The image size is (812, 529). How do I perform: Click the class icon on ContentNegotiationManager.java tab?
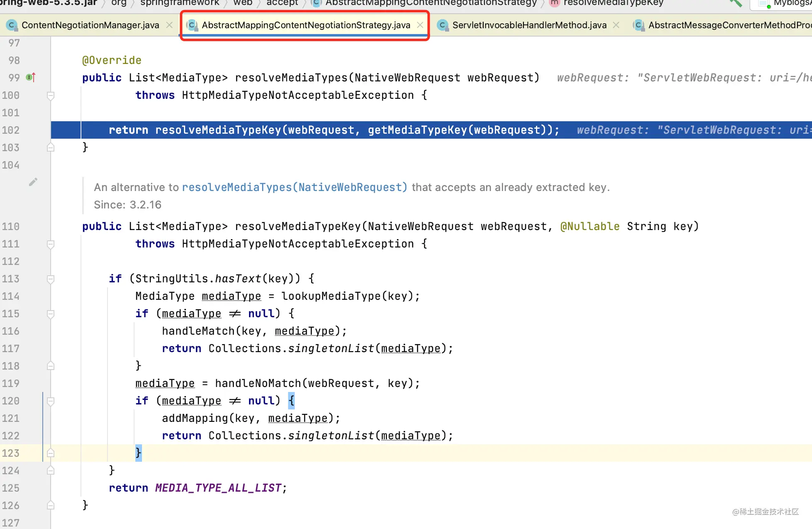(12, 25)
